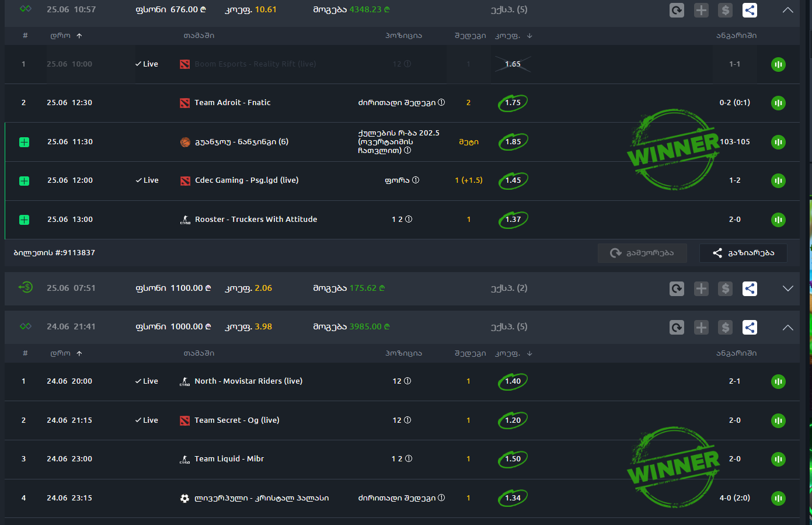Image resolution: width=812 pixels, height=525 pixels.
Task: Sort by კოეფ. in the 1000.00 ticket table
Action: click(x=514, y=353)
